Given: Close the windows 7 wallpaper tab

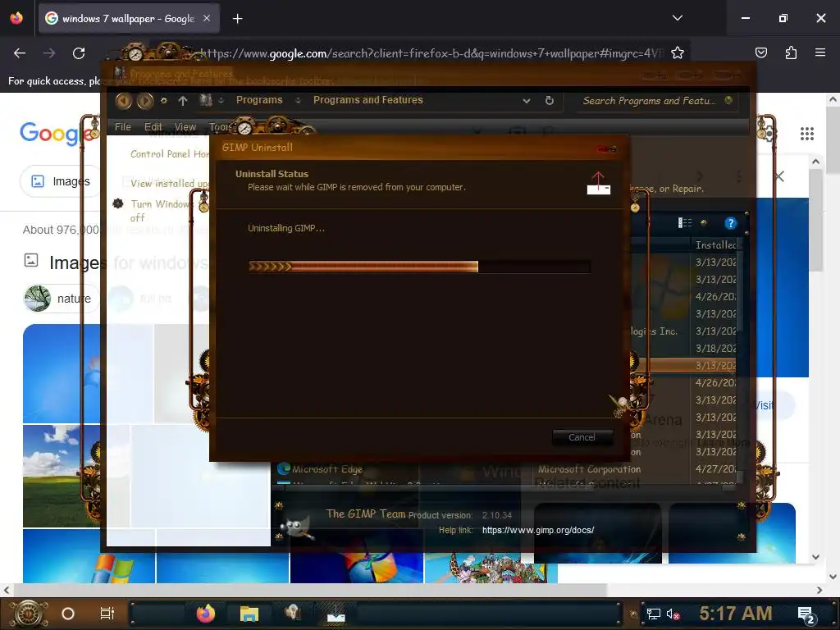Looking at the screenshot, I should pyautogui.click(x=207, y=18).
